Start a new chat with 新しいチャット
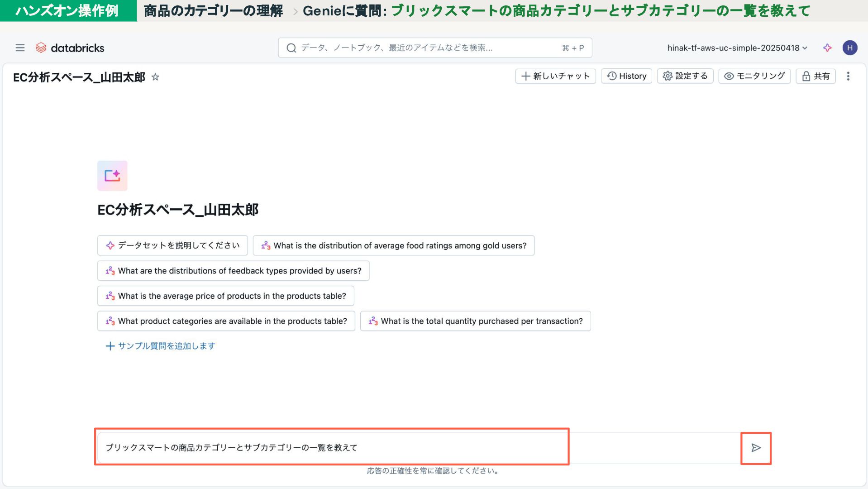868x489 pixels. [555, 76]
